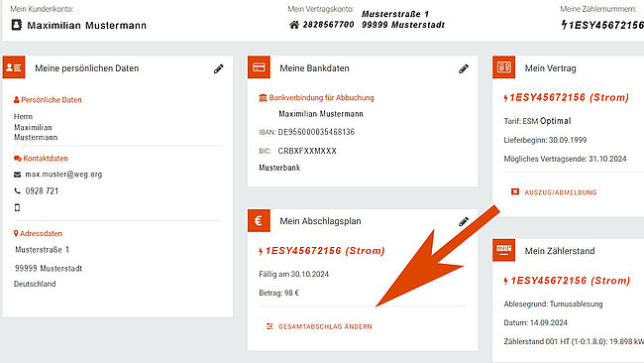Click IBAN DE956000035468136
644x363 pixels.
point(316,132)
